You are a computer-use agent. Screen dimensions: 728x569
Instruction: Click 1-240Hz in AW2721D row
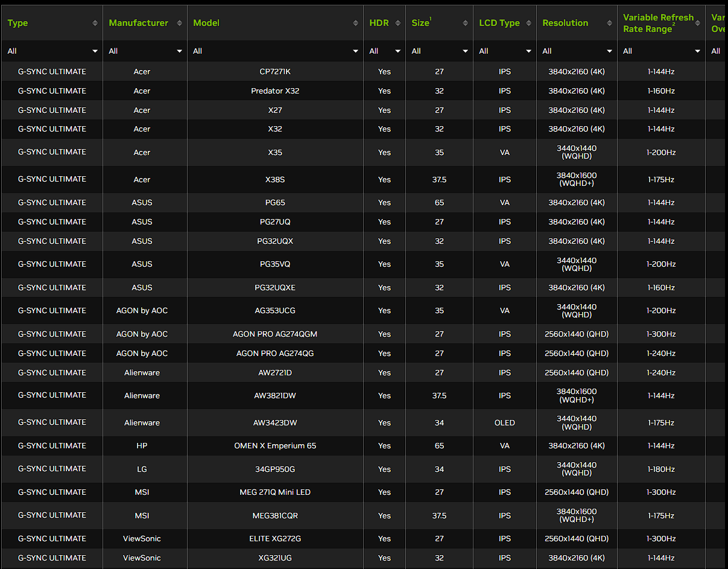(x=661, y=373)
